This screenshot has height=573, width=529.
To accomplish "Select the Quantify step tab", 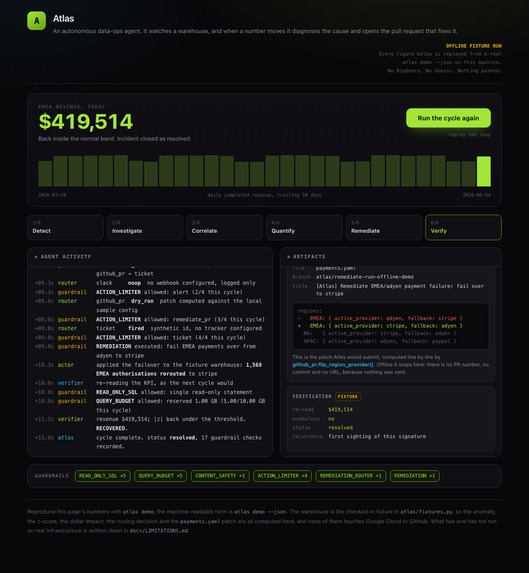I will point(304,227).
